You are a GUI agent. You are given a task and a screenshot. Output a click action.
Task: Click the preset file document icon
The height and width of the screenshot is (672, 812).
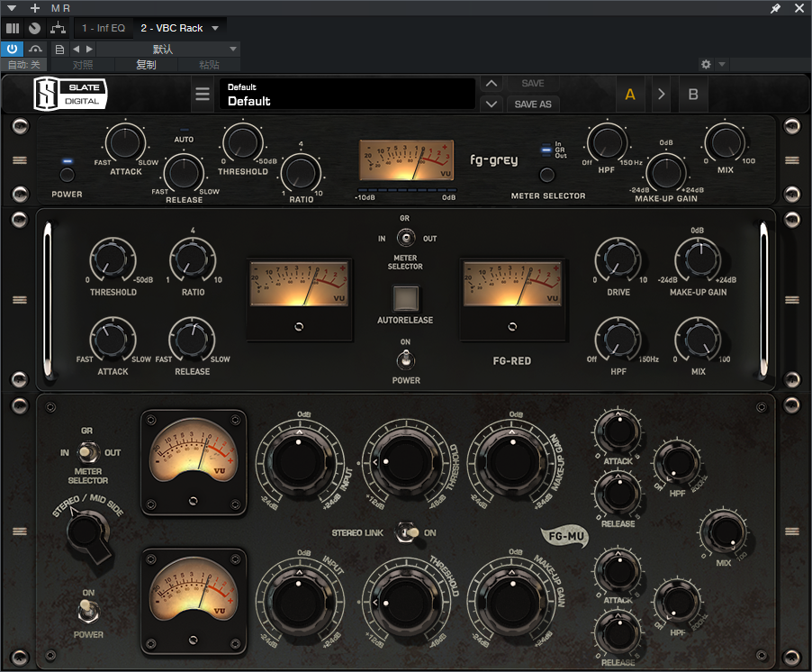(59, 50)
